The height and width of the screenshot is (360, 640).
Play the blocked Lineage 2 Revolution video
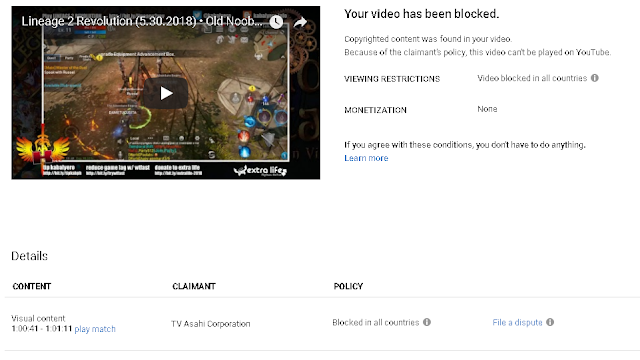pyautogui.click(x=166, y=93)
